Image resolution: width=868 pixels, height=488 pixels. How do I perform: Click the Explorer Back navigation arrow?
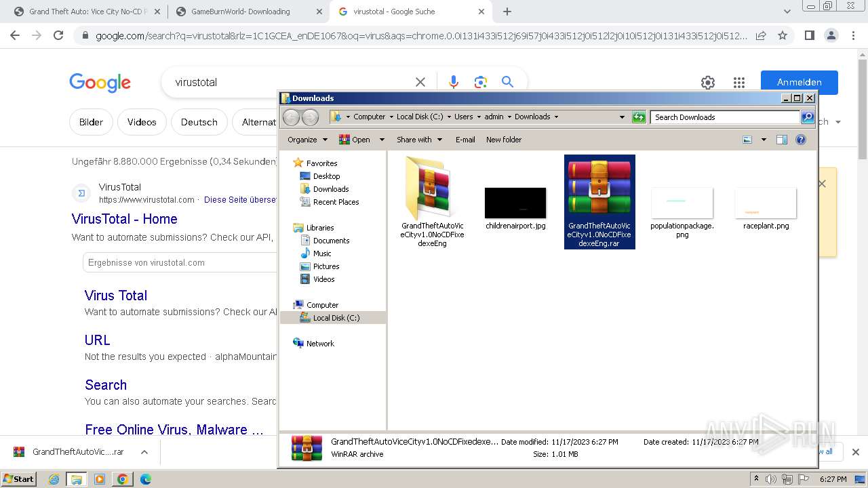(x=291, y=117)
